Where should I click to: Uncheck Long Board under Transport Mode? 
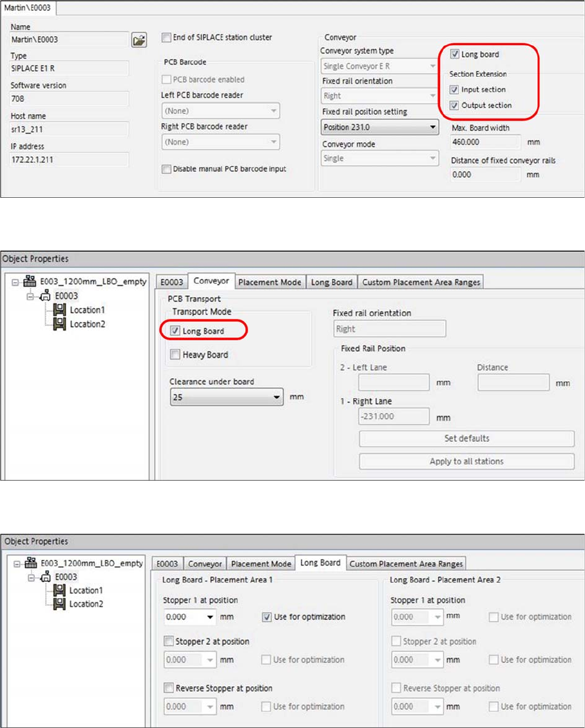click(175, 330)
